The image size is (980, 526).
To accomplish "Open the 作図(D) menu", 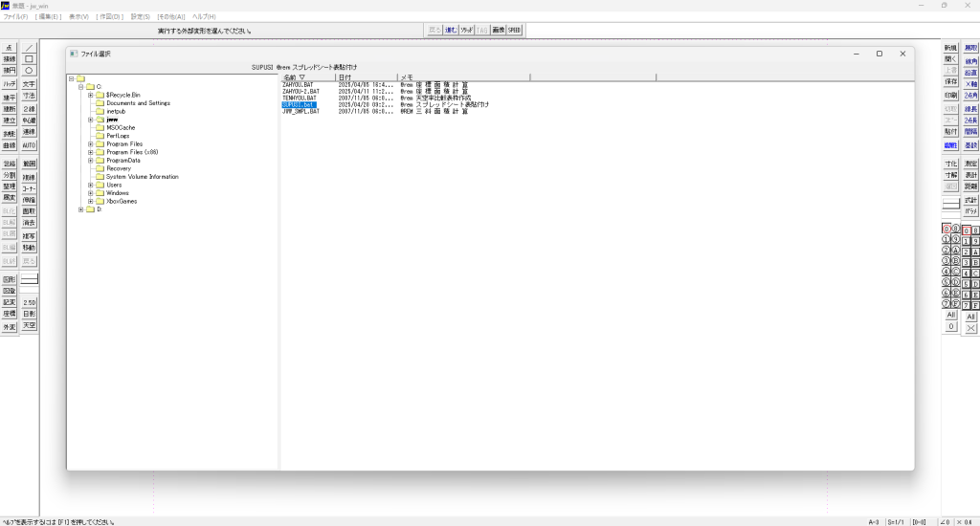I will [110, 17].
